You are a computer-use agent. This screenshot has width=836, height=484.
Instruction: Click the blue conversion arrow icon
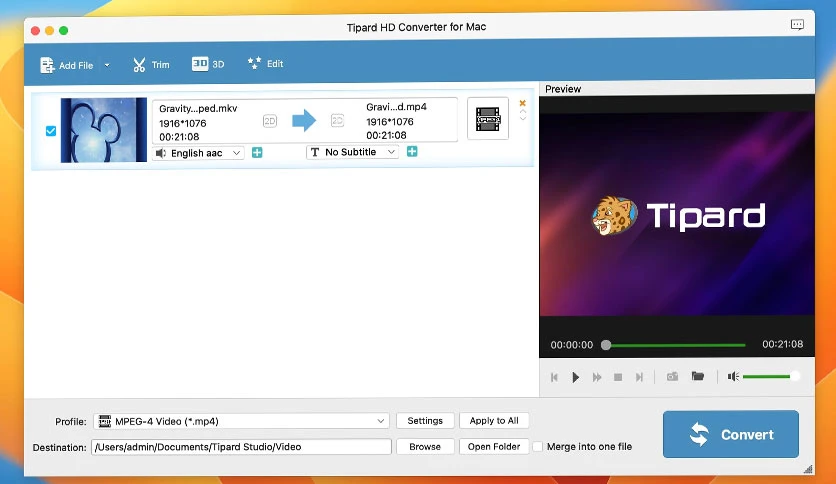coord(304,120)
